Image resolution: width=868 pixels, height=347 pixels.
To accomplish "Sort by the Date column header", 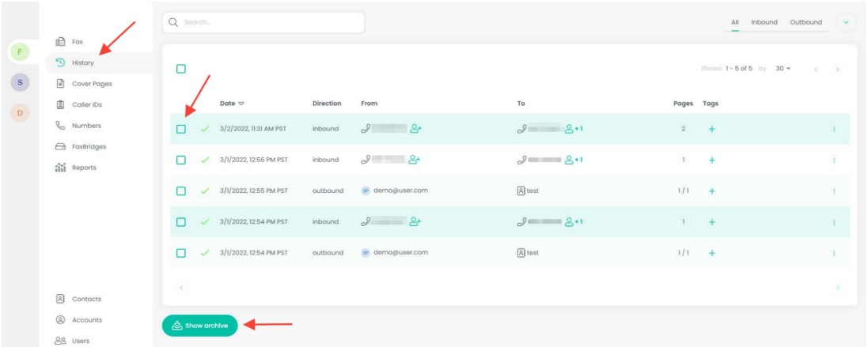I will (x=232, y=104).
